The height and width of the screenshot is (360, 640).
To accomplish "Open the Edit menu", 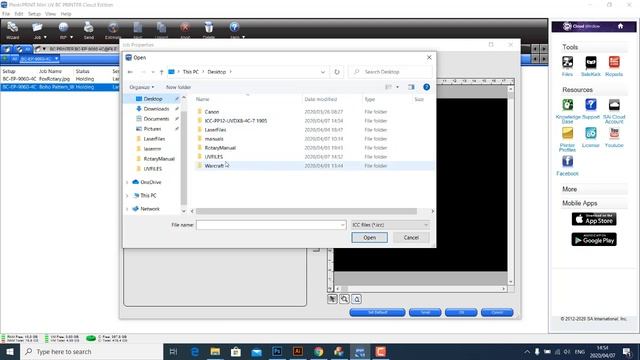I will point(19,14).
